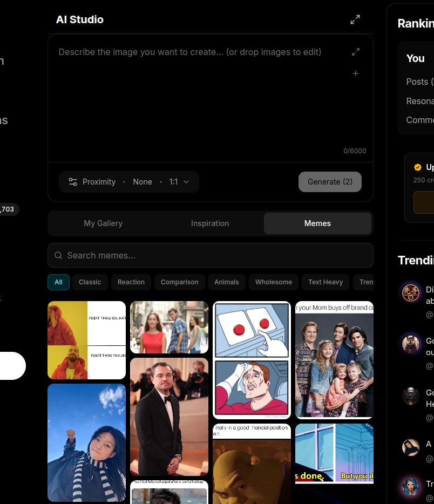The image size is (434, 504).
Task: Click the Search memes input field
Action: point(211,256)
